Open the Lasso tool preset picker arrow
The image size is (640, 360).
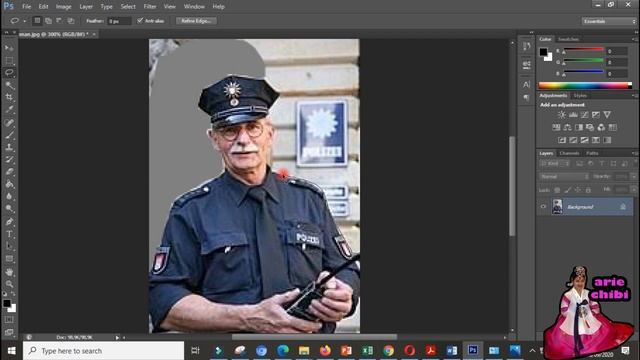click(x=24, y=21)
